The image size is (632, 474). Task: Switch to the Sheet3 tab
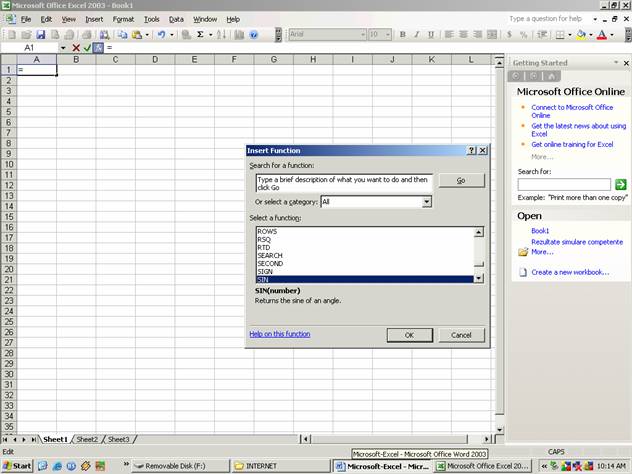point(118,439)
